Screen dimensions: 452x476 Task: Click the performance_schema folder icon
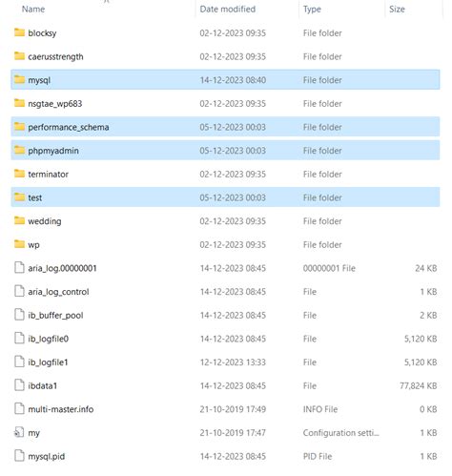[19, 126]
